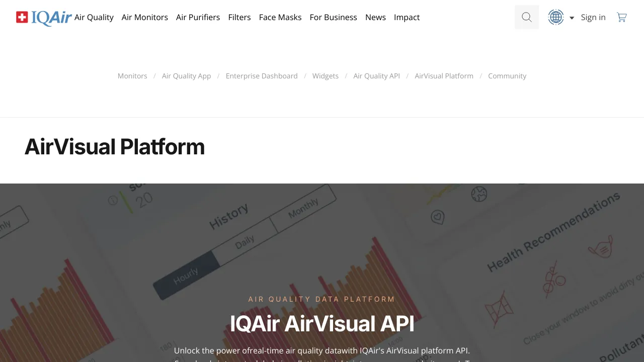Open Widgets sub-navigation link

point(326,76)
